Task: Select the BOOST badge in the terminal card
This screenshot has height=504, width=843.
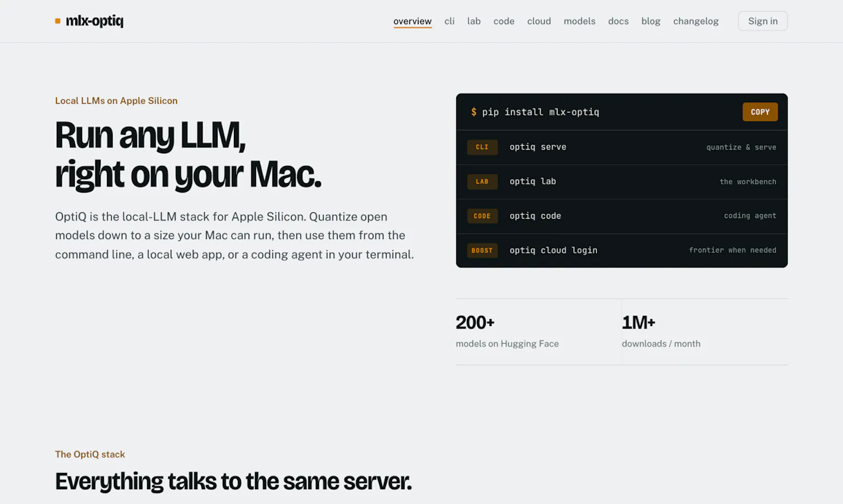Action: [482, 250]
